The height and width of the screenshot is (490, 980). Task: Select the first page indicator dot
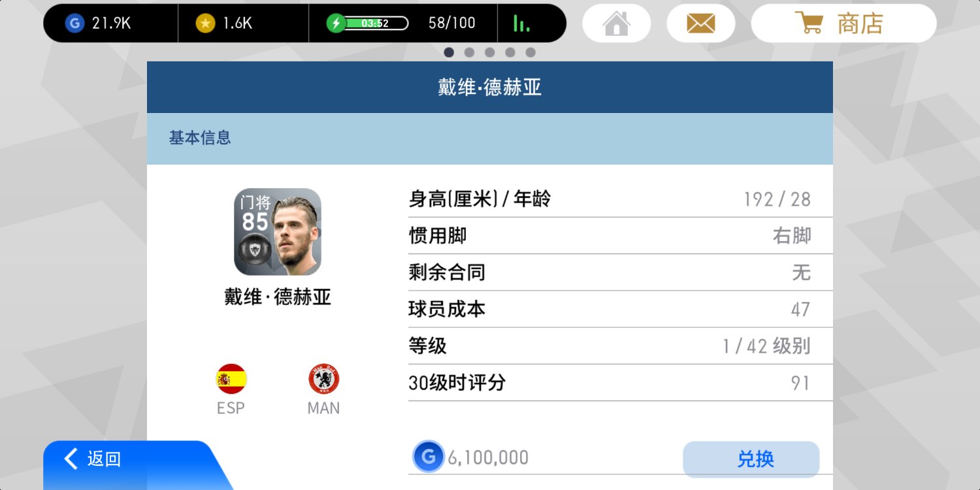pos(449,52)
